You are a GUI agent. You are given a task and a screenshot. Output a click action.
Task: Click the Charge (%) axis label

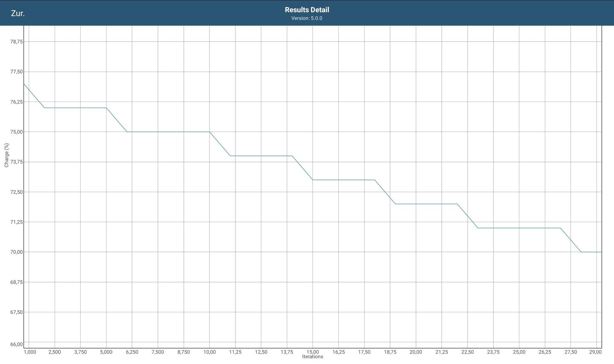tap(6, 155)
